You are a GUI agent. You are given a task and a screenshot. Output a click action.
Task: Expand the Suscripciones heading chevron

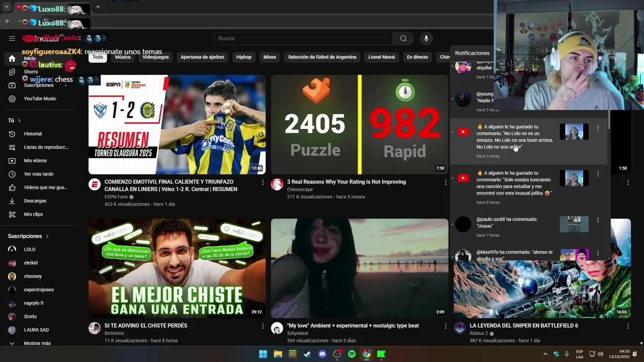coord(47,236)
